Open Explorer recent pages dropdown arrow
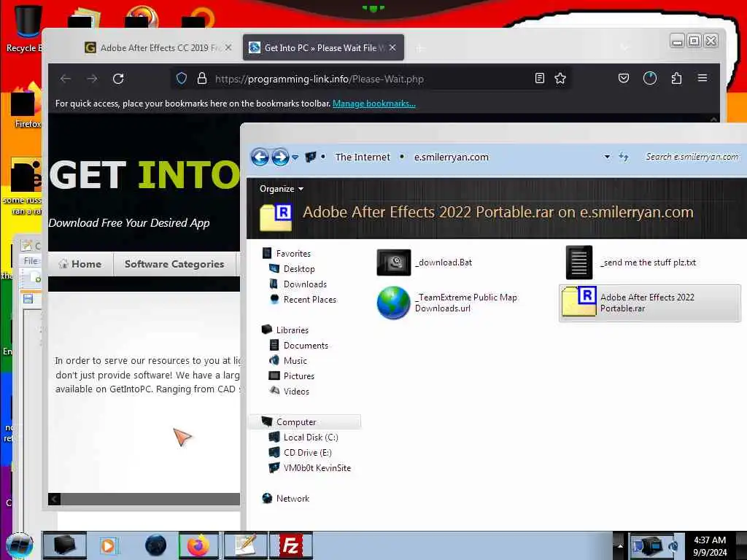Image resolution: width=747 pixels, height=560 pixels. 295,157
